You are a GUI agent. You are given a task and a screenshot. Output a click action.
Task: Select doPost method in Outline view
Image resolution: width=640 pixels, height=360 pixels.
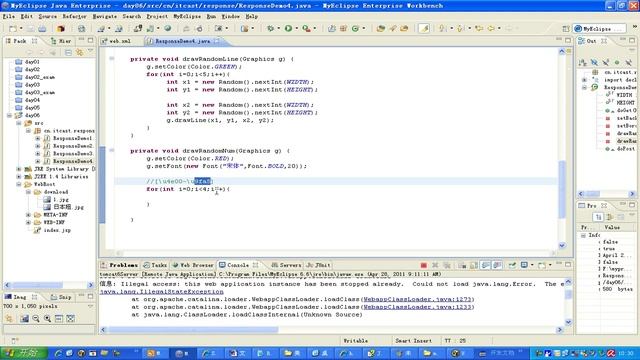[x=621, y=149]
